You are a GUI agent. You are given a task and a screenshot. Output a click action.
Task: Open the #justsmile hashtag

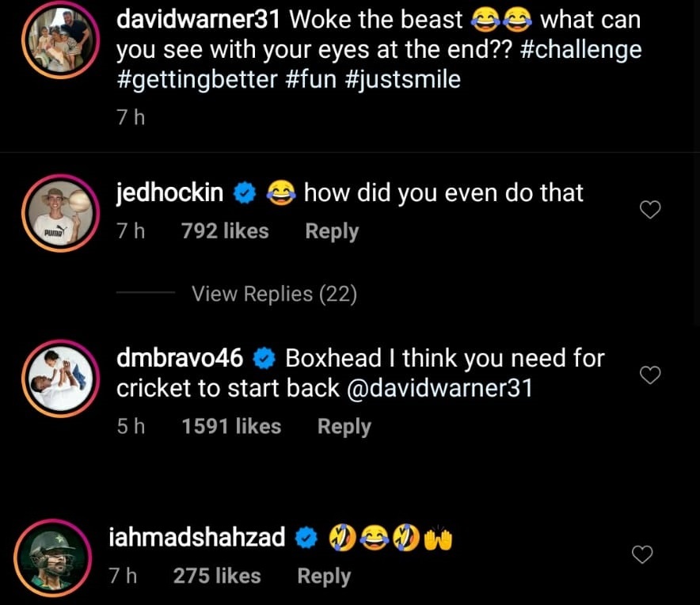403,80
